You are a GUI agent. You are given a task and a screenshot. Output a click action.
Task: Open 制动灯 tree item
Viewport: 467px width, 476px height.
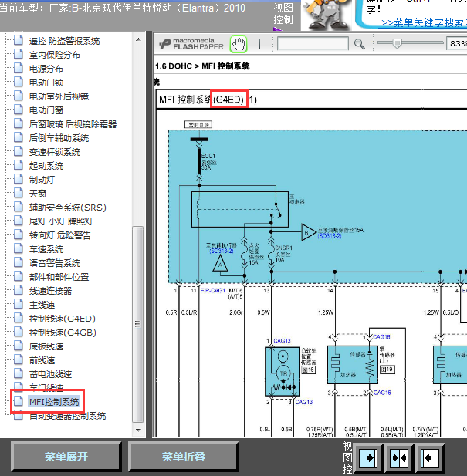(42, 180)
